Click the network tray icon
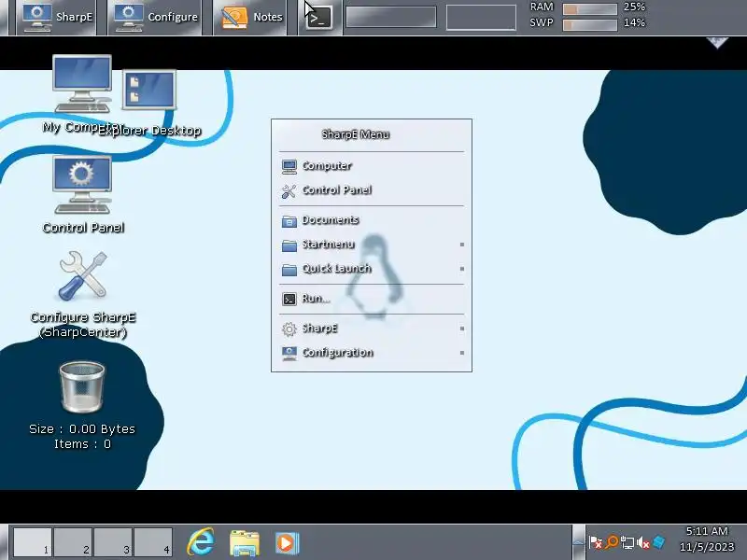747x560 pixels. pos(627,542)
